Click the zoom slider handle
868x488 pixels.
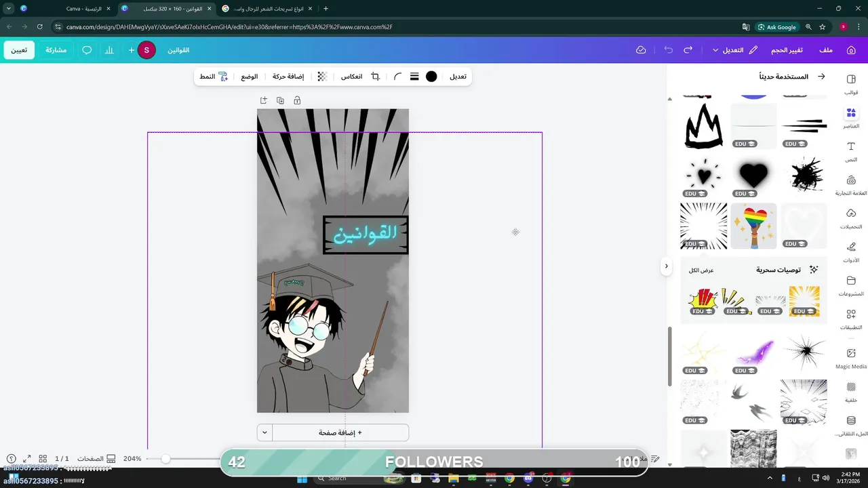point(165,459)
